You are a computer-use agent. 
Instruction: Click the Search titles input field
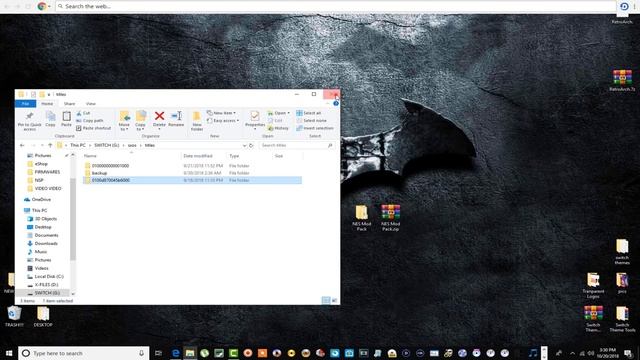tap(297, 145)
